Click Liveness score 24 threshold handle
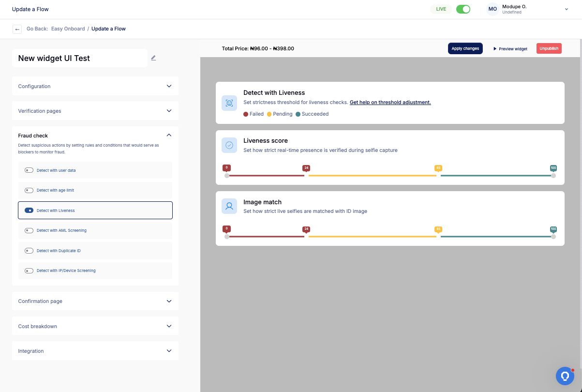The width and height of the screenshot is (582, 392). coord(306,168)
